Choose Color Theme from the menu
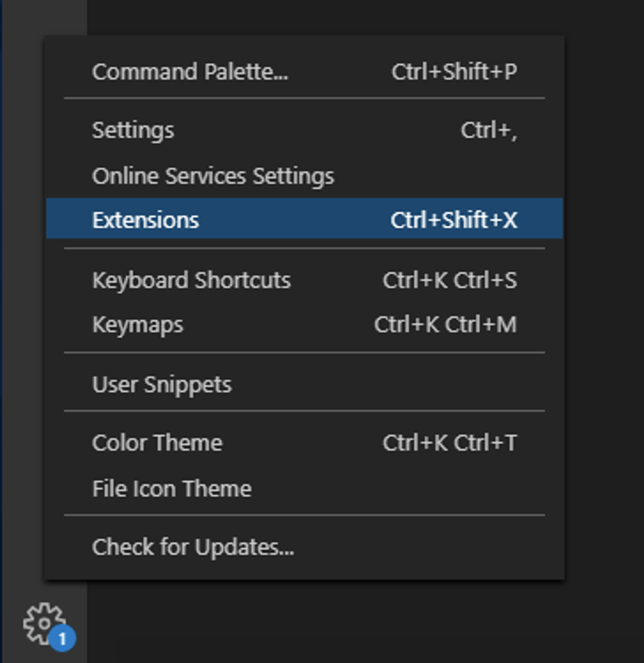This screenshot has width=644, height=663. (x=304, y=443)
